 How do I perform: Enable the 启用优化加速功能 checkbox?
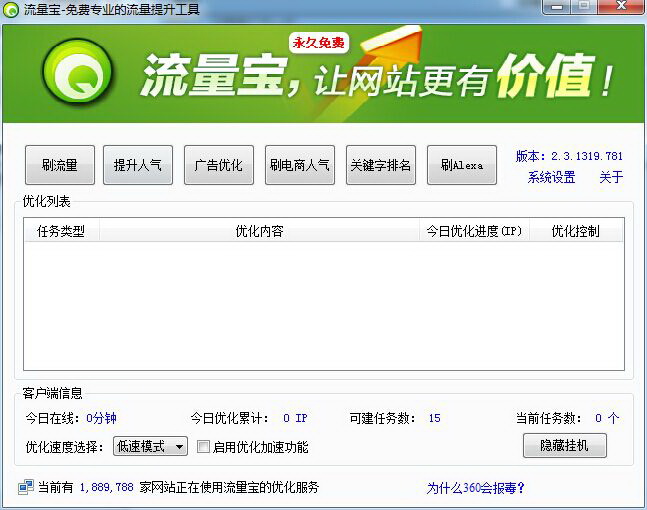point(204,447)
